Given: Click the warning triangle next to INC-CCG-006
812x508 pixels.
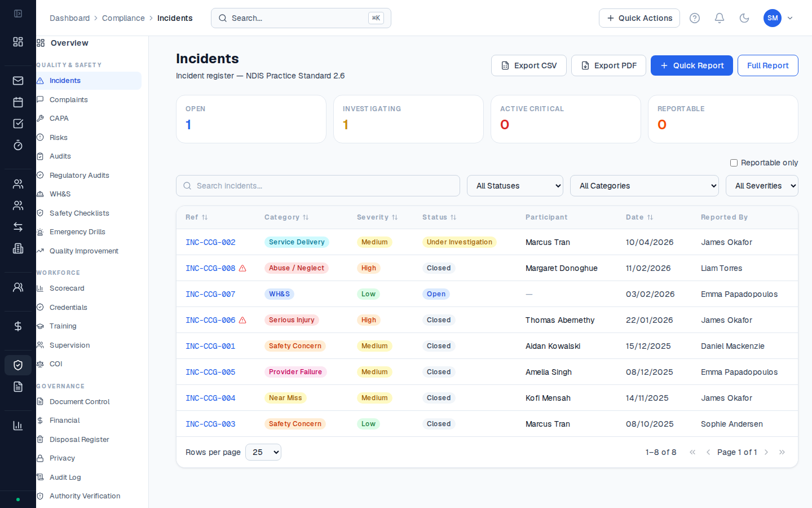Looking at the screenshot, I should point(242,320).
